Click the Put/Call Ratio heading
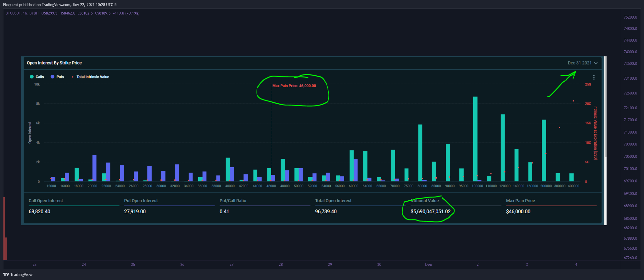 coord(233,201)
